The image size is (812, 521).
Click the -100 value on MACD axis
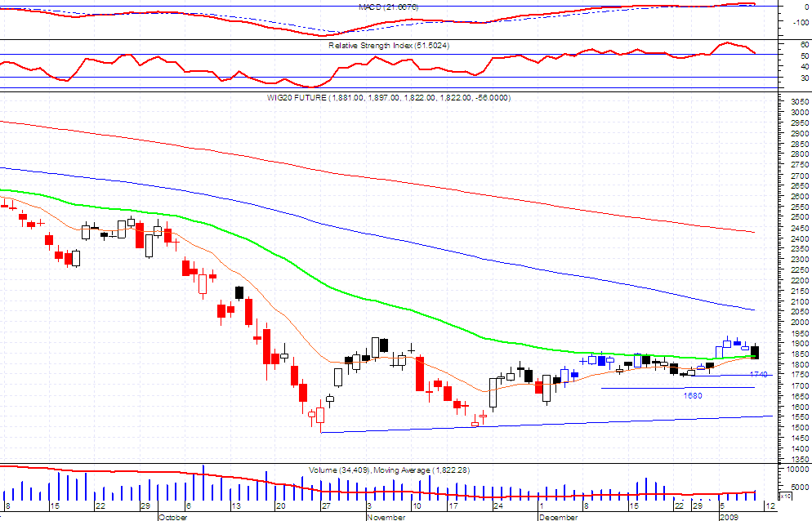pyautogui.click(x=801, y=23)
